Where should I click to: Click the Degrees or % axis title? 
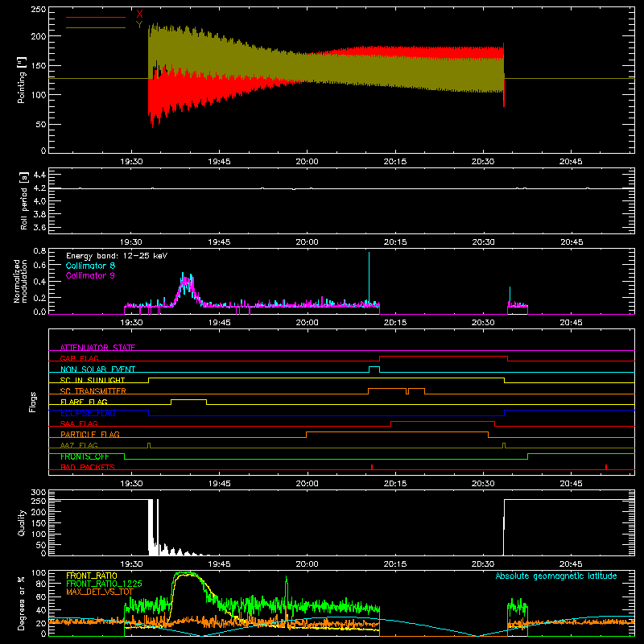click(x=21, y=603)
